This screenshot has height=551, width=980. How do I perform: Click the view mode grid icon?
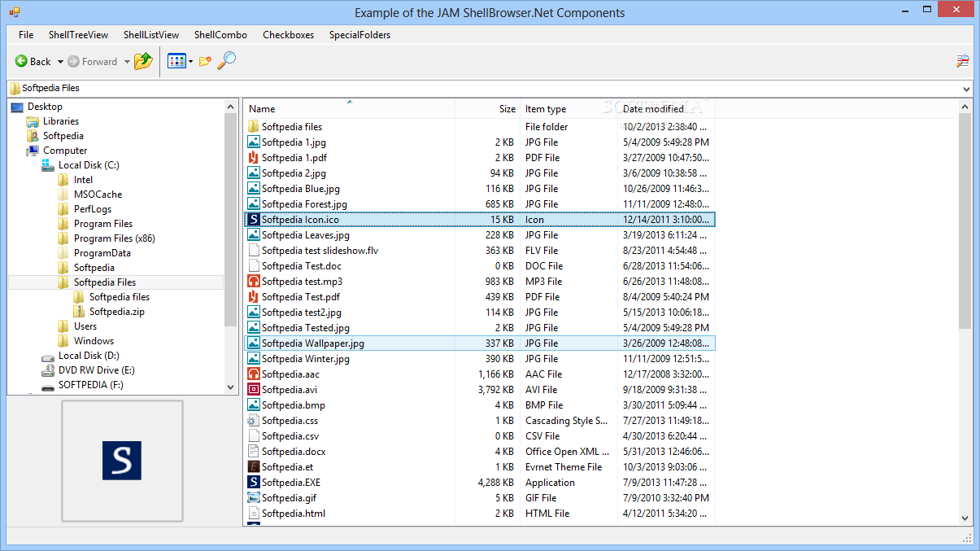pos(176,61)
